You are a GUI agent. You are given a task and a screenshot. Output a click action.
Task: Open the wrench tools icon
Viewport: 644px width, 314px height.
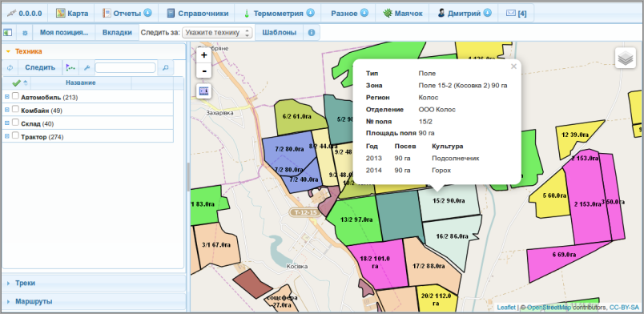[x=87, y=68]
